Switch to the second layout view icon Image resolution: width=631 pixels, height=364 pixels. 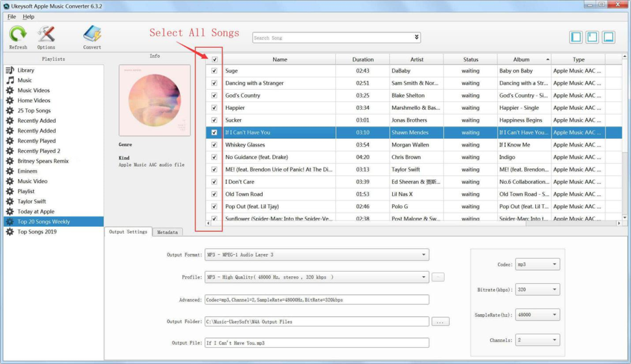coord(592,37)
